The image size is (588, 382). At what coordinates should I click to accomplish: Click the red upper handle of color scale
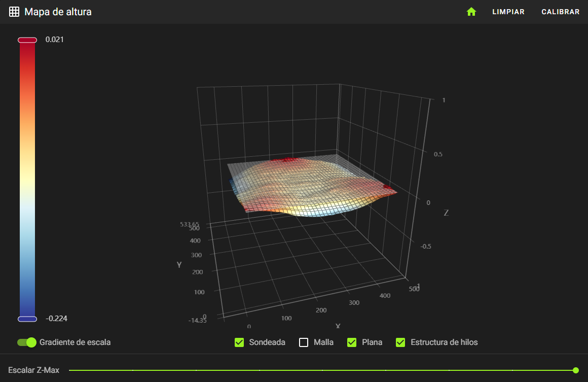[x=27, y=40]
